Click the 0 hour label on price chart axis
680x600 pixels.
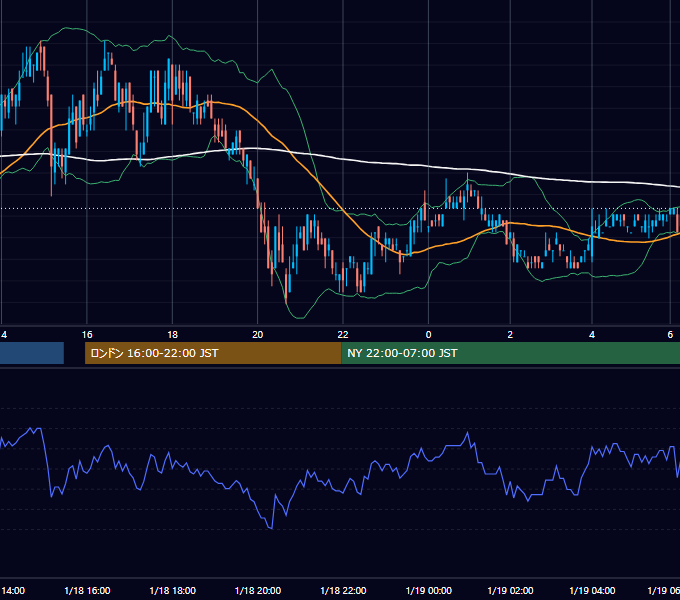(x=428, y=335)
